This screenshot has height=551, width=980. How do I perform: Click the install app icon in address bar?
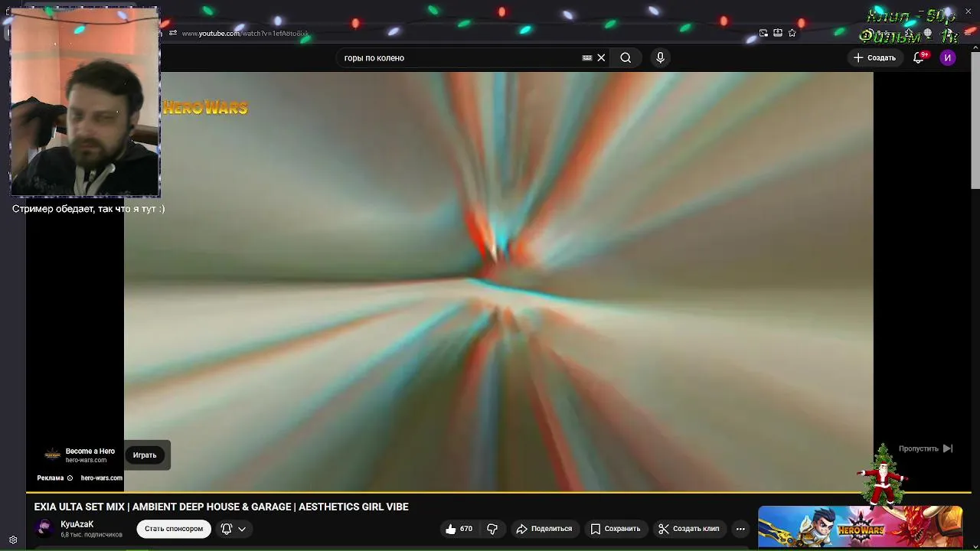[x=778, y=33]
